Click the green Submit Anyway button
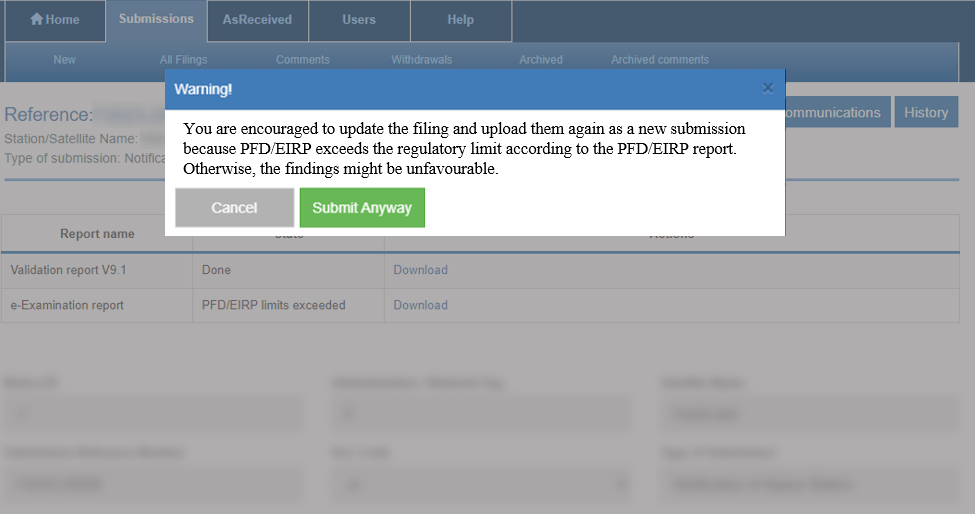Viewport: 976px width, 515px height. tap(362, 208)
